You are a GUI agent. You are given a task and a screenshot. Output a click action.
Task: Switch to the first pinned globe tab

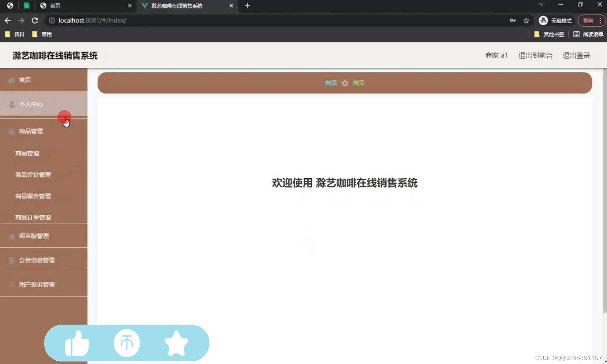pos(10,6)
